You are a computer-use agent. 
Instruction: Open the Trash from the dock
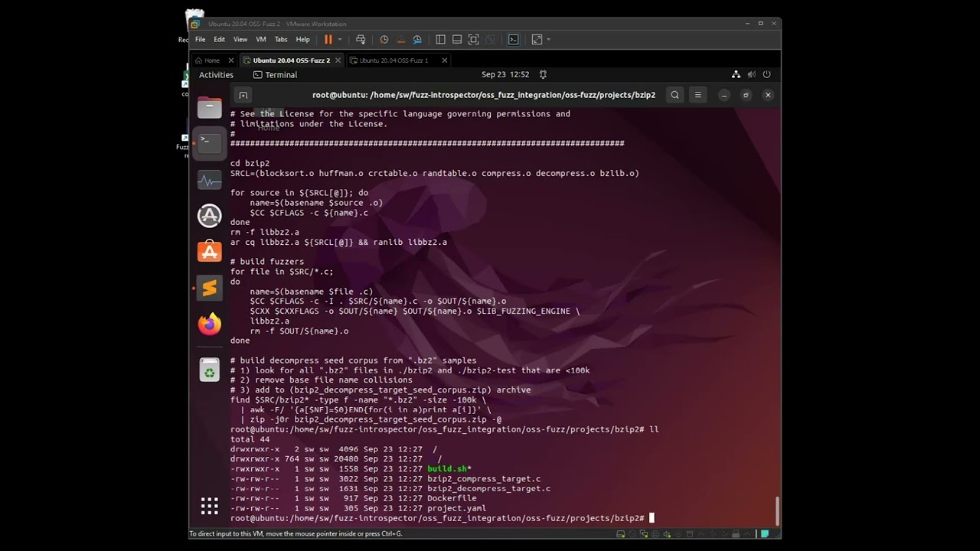tap(209, 370)
